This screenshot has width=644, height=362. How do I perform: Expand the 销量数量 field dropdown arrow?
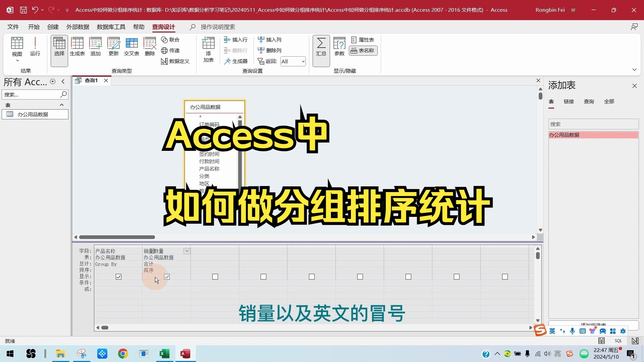coord(187,251)
